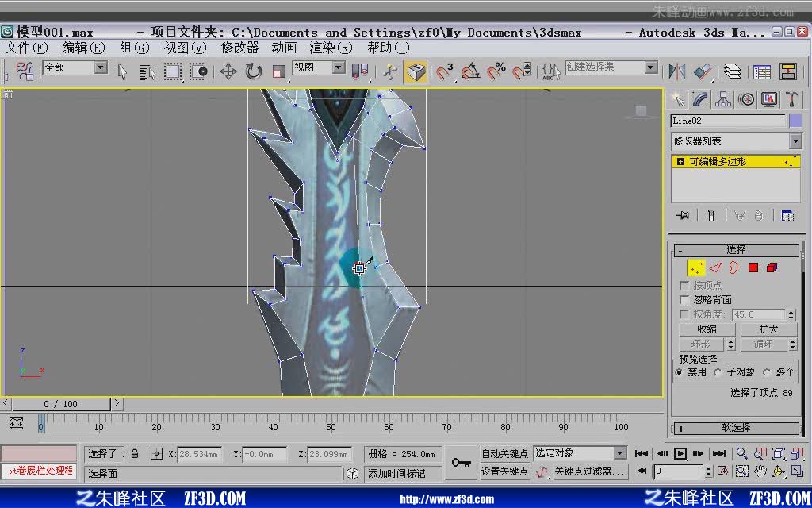The image size is (812, 508).
Task: Expand the 修改器列表 modifier list dropdown
Action: point(795,141)
